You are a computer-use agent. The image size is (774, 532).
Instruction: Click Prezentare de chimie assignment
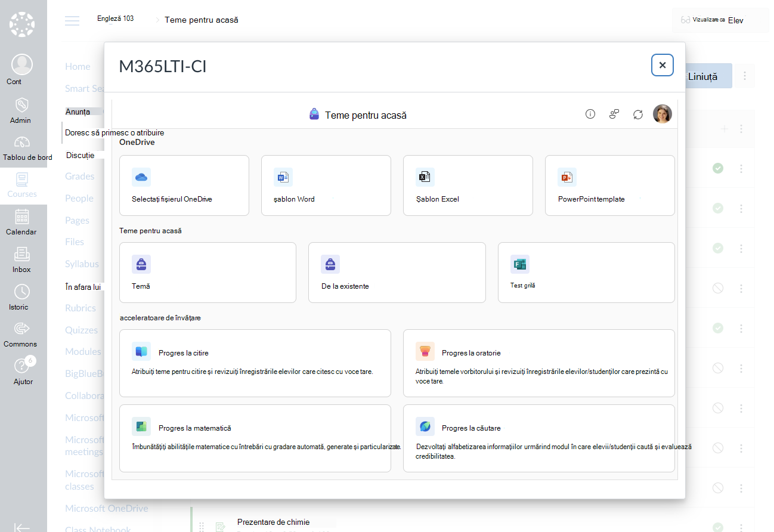(273, 522)
